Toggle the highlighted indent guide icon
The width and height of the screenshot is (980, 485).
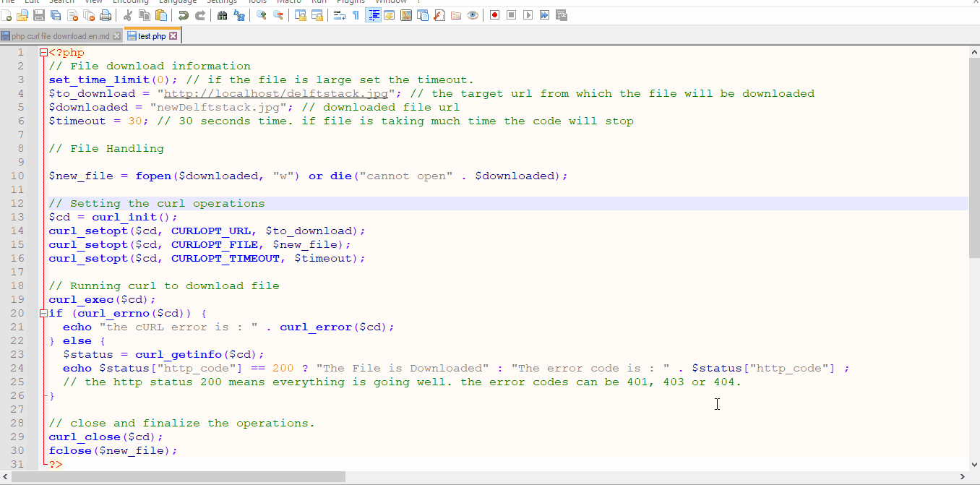374,15
